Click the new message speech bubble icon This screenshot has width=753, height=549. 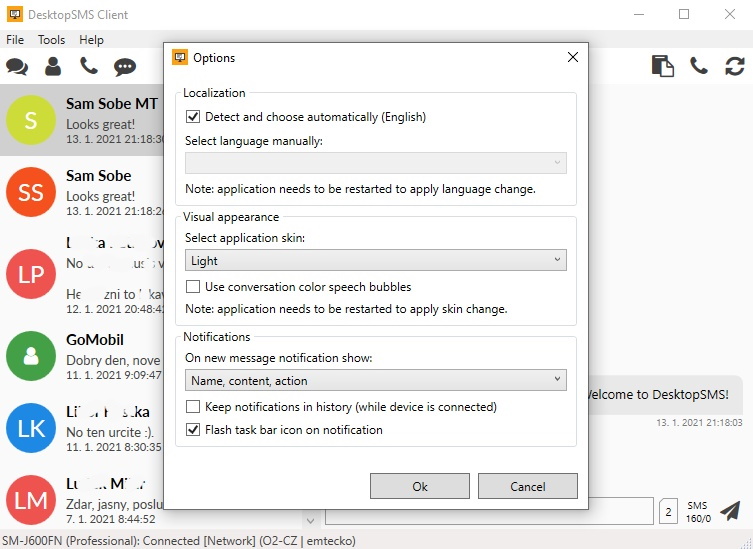(x=125, y=67)
